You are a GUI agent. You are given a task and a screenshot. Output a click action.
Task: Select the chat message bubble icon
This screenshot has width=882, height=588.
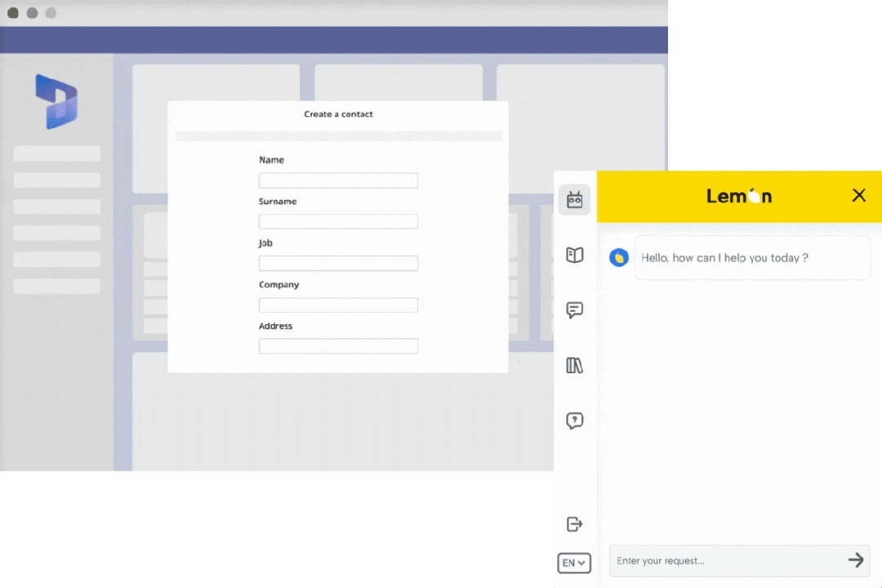pyautogui.click(x=574, y=310)
